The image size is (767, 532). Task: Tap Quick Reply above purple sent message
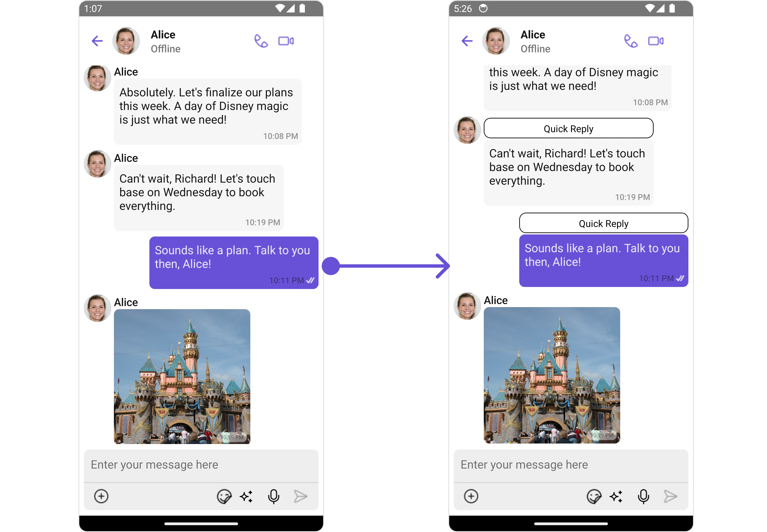603,223
